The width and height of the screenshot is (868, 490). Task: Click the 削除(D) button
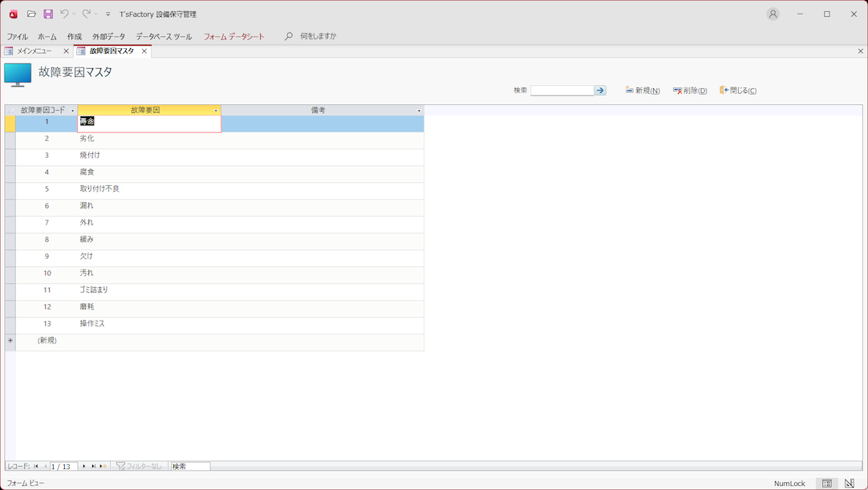pos(690,91)
